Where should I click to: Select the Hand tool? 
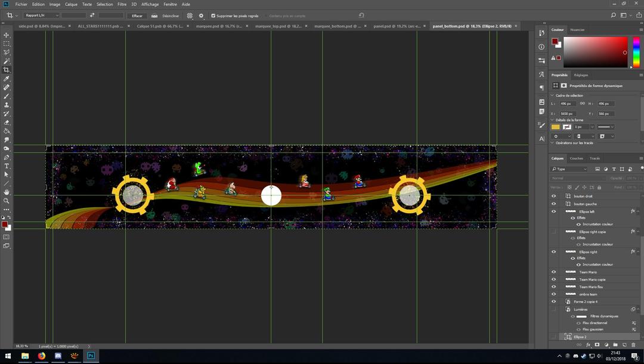point(6,192)
